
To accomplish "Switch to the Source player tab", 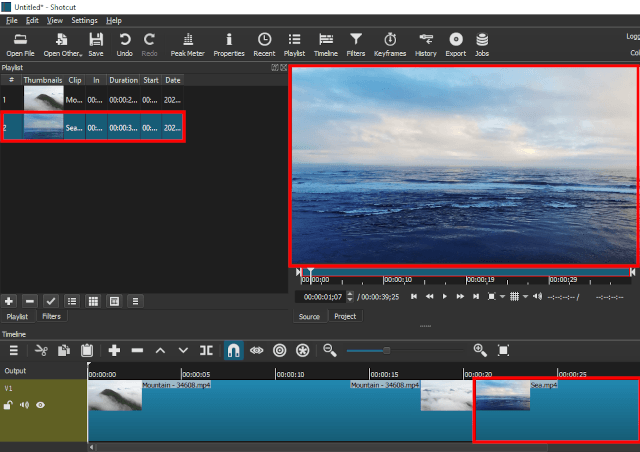I will (309, 316).
